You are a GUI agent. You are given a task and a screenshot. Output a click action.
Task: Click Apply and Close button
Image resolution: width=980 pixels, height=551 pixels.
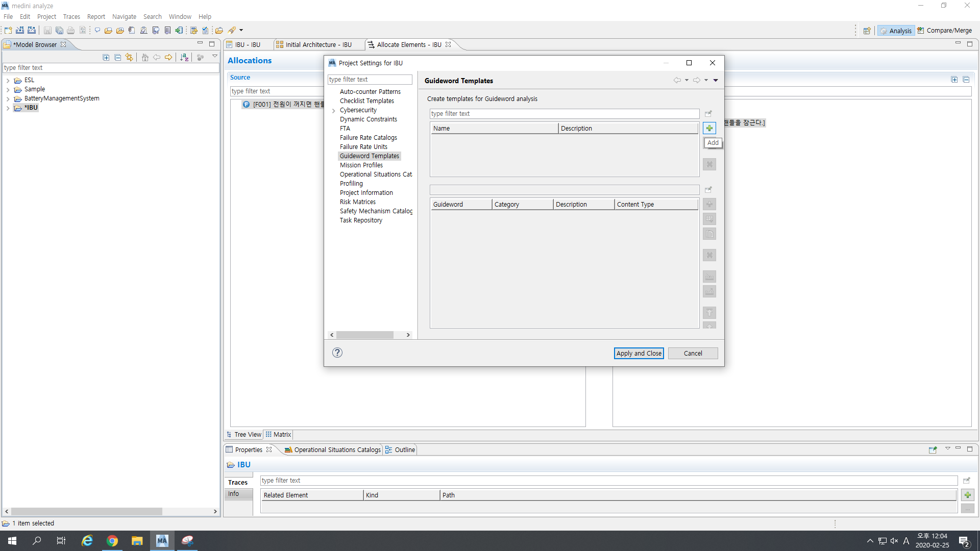pos(639,353)
